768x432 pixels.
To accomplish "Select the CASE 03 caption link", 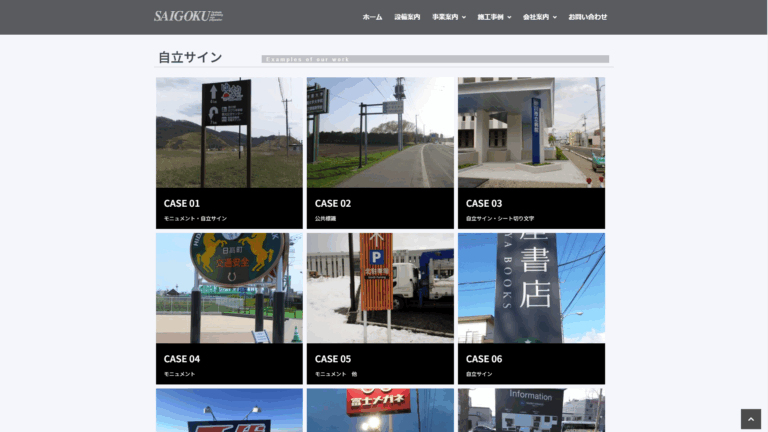I will click(500, 218).
